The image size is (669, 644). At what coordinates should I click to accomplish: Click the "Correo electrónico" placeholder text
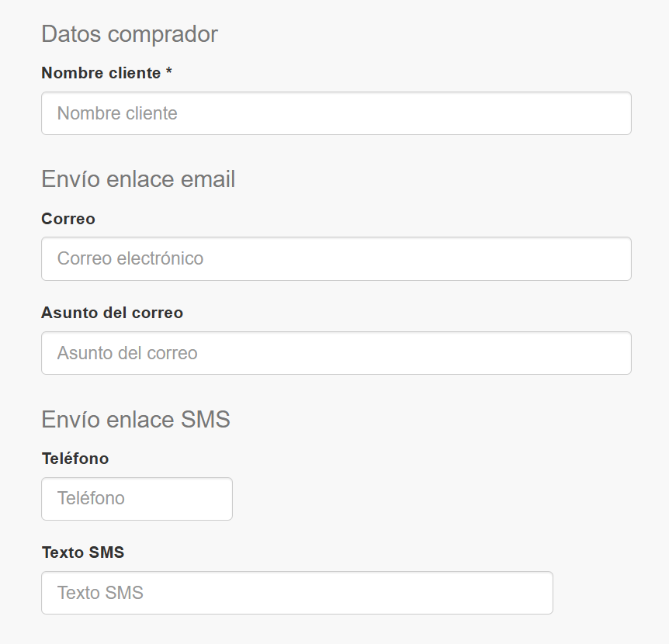pyautogui.click(x=130, y=258)
